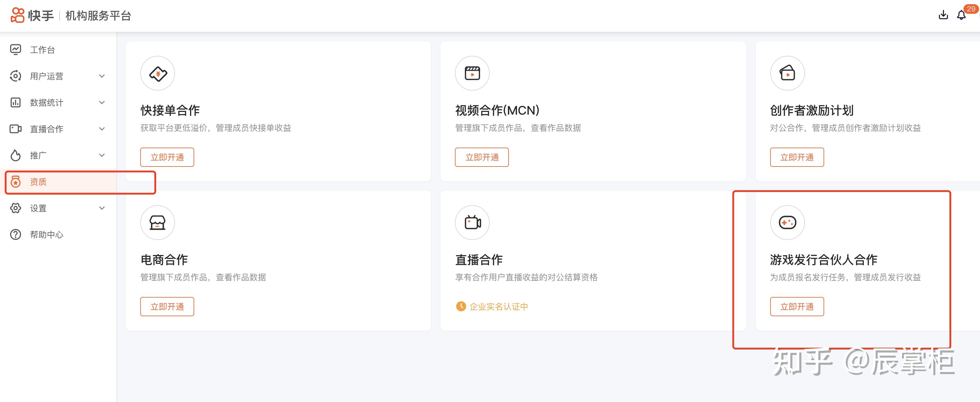Open 帮助中心 in the sidebar
The width and height of the screenshot is (980, 402).
tap(46, 235)
